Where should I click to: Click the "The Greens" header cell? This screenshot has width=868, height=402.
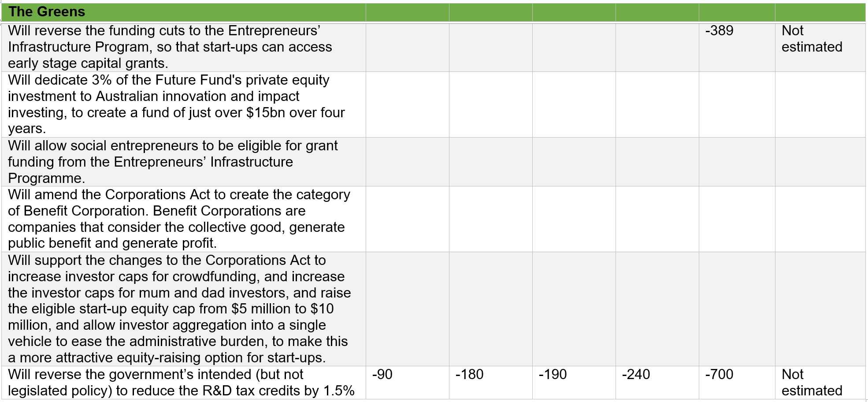tap(47, 12)
